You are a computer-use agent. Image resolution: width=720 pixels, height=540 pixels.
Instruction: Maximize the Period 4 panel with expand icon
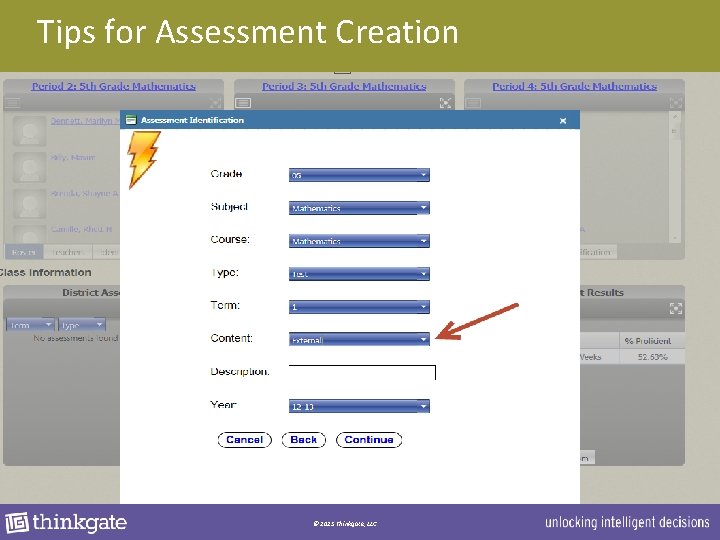point(675,103)
